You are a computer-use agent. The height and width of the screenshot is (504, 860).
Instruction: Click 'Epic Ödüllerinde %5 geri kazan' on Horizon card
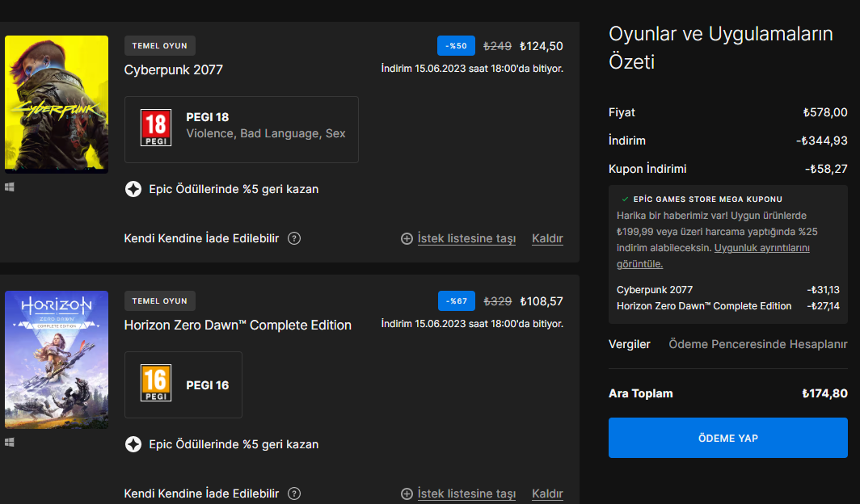[234, 445]
